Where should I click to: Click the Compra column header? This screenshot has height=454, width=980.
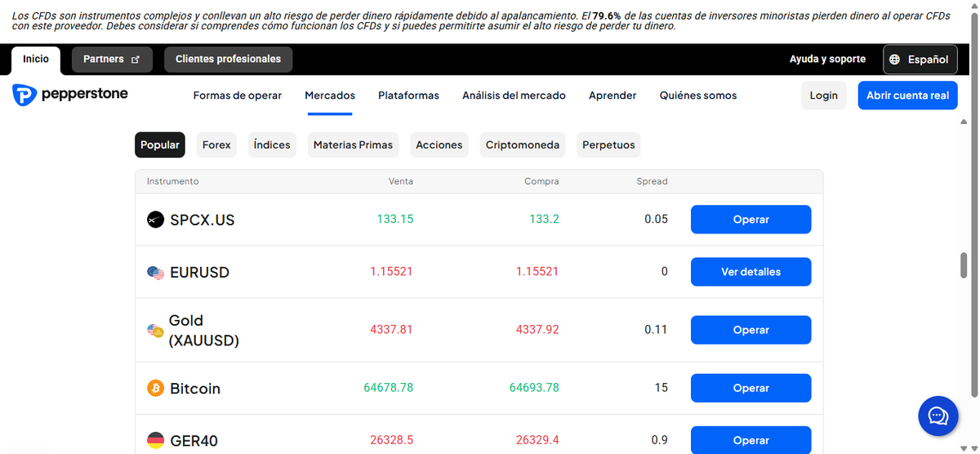pos(541,181)
